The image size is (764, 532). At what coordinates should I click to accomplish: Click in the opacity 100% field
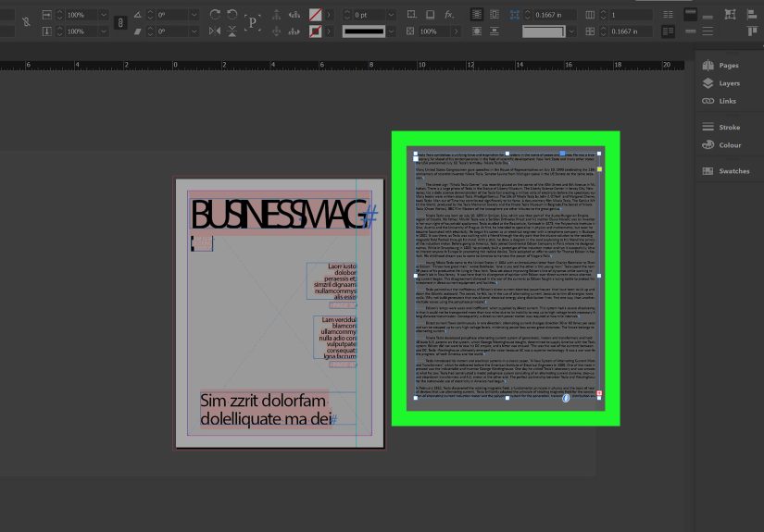[433, 31]
